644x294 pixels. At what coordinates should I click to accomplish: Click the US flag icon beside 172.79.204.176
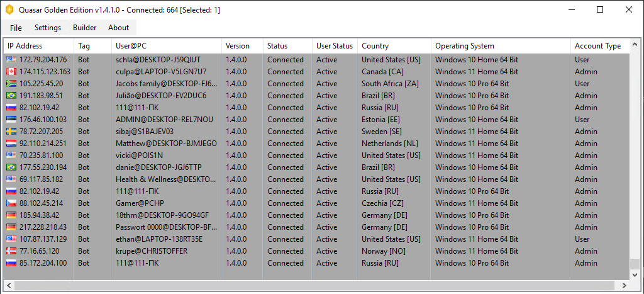point(11,60)
